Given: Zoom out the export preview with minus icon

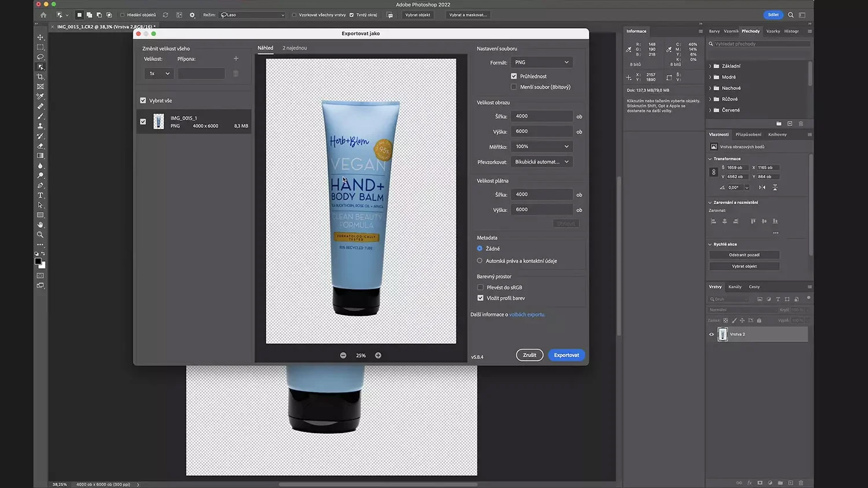Looking at the screenshot, I should click(343, 356).
